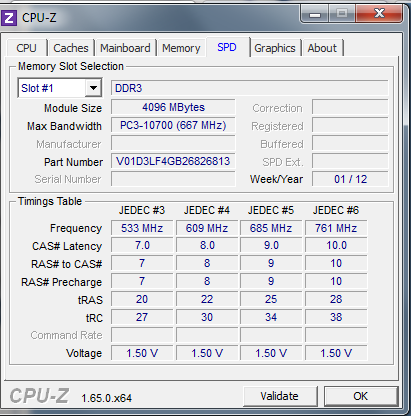
Task: Click JEDEC #3 voltage 1.50 V
Action: click(142, 353)
